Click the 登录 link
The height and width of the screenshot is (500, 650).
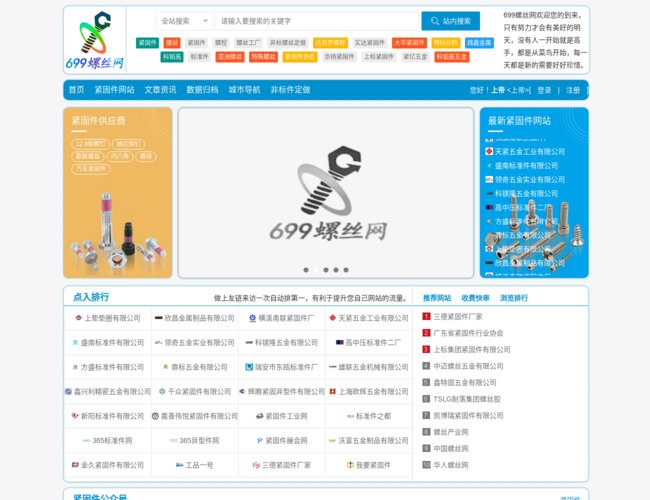(x=544, y=90)
